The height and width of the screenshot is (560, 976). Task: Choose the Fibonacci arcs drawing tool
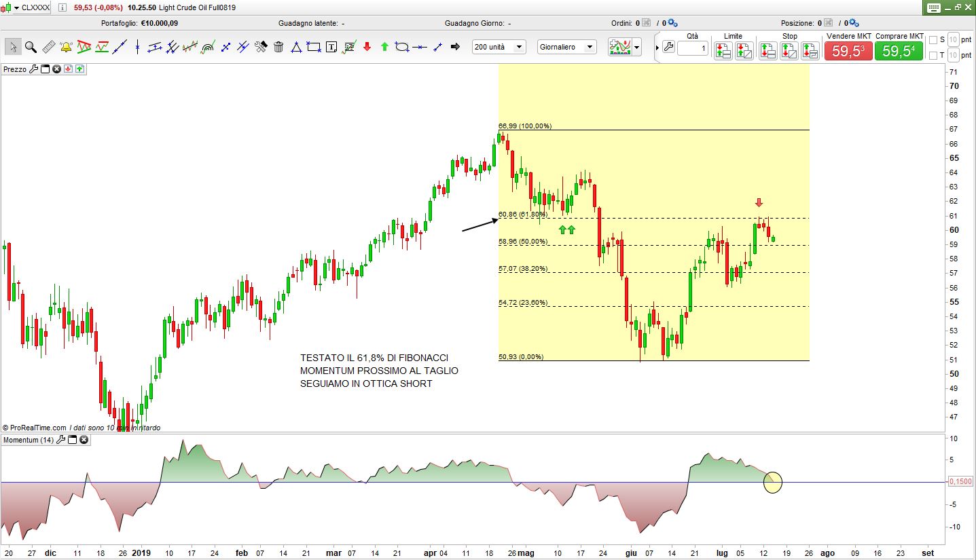tap(208, 47)
